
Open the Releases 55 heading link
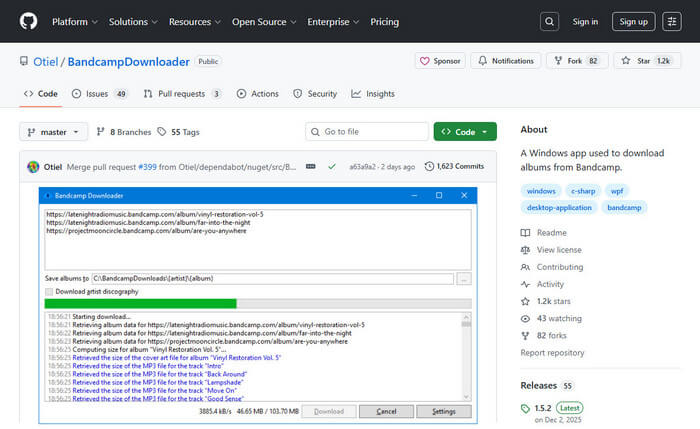[x=546, y=385]
